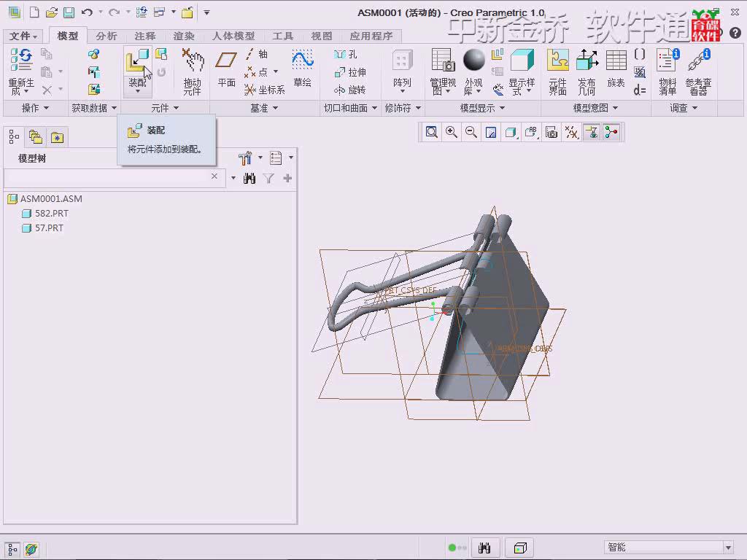Image resolution: width=747 pixels, height=560 pixels.
Task: Open the Sketch (草绘) tool
Action: point(302,69)
